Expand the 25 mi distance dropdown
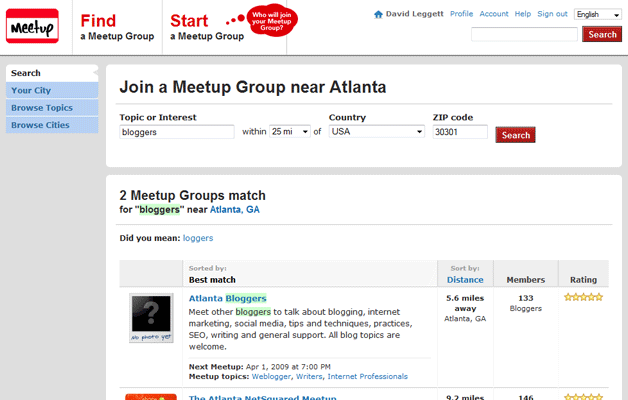628x400 pixels. coord(290,131)
